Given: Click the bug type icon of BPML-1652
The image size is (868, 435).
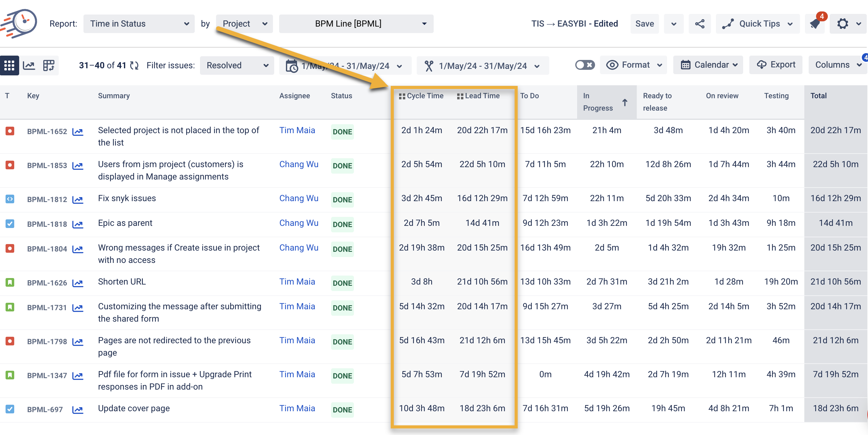Looking at the screenshot, I should (x=10, y=131).
